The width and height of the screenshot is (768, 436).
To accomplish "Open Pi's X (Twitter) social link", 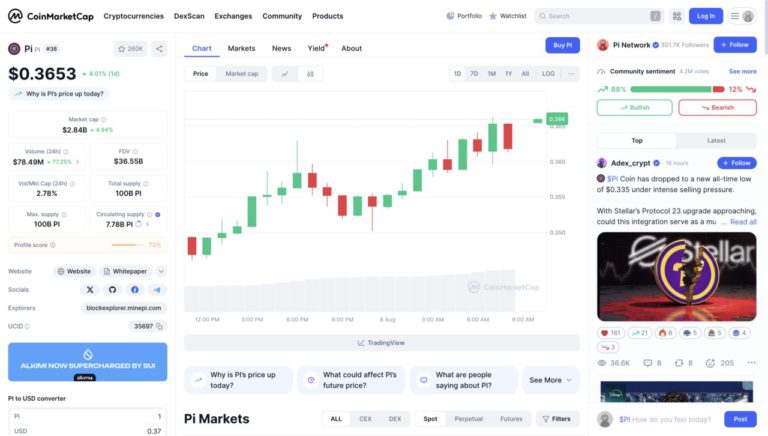I will pyautogui.click(x=90, y=289).
